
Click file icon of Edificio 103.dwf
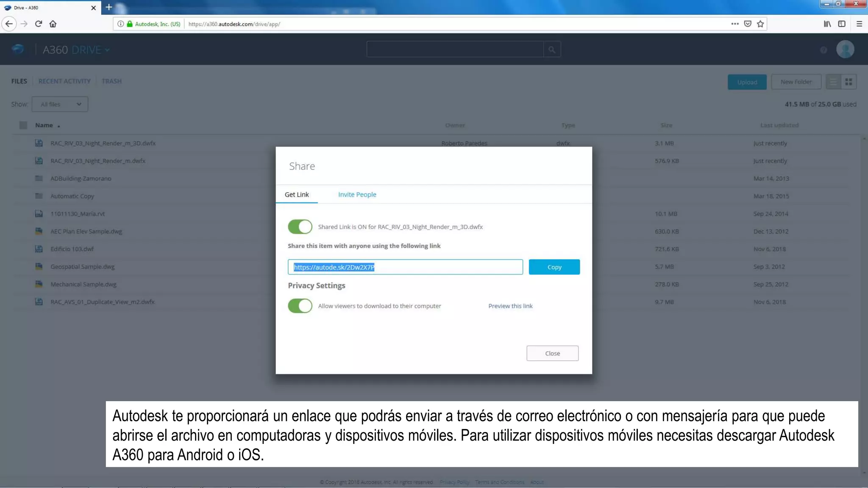point(39,249)
